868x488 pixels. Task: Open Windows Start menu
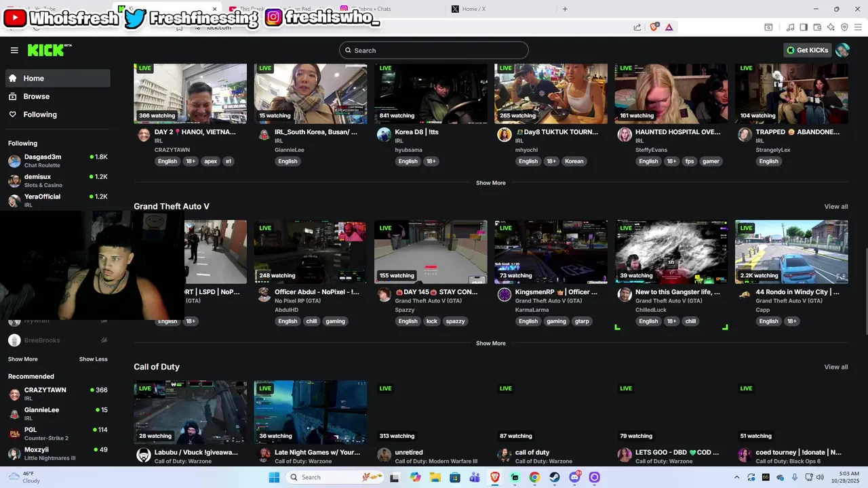pos(274,477)
